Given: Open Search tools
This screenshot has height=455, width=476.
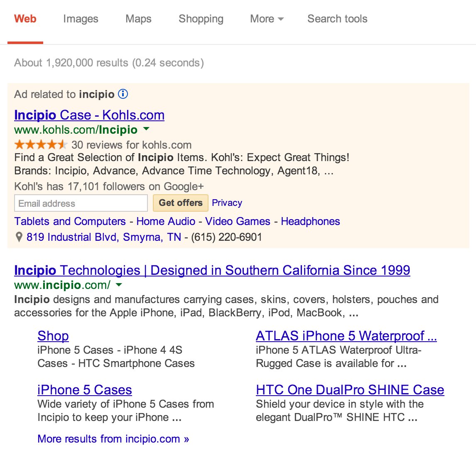Looking at the screenshot, I should coord(337,19).
